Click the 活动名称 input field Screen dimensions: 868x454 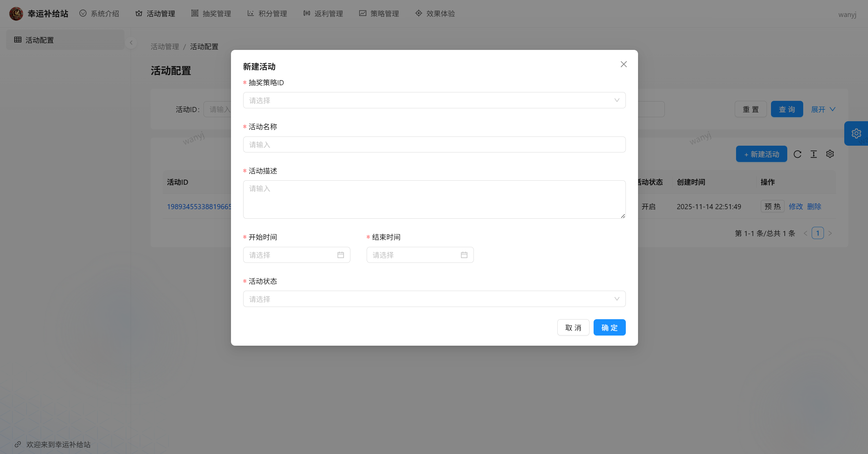click(x=434, y=145)
